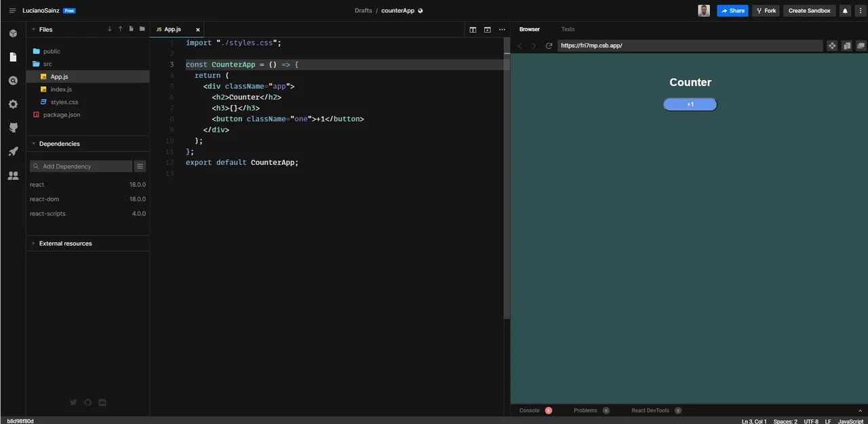
Task: Open the Live collaboration people panel
Action: click(13, 175)
